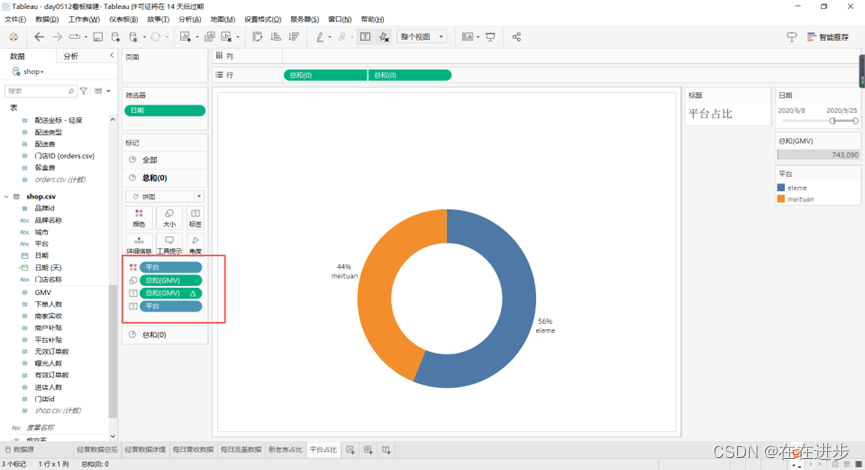This screenshot has height=470, width=865.
Task: Click the meituan orange legend swatch
Action: [781, 199]
